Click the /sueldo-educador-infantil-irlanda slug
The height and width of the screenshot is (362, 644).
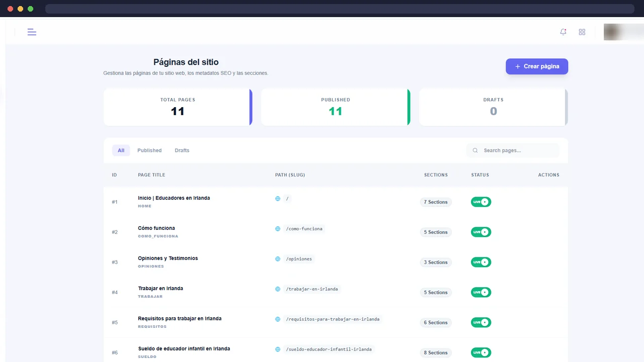[x=329, y=349]
